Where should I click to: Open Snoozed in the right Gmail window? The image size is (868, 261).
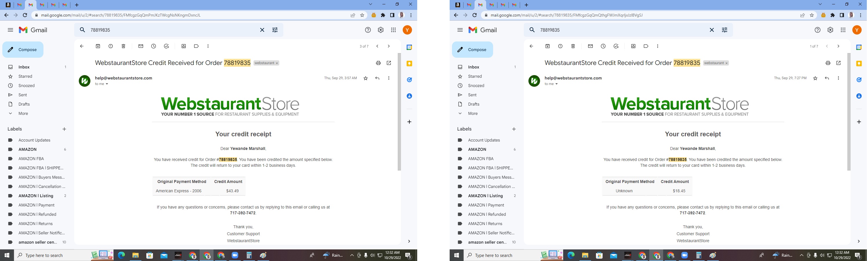pyautogui.click(x=476, y=86)
